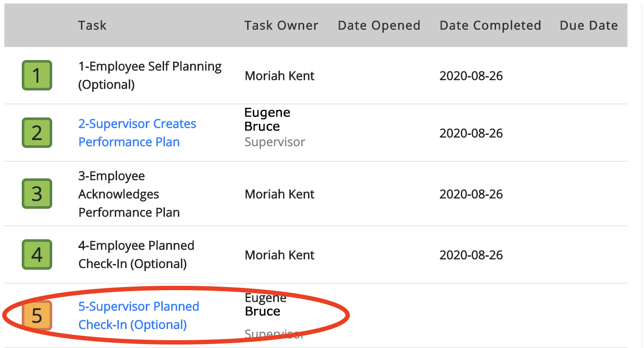644x348 pixels.
Task: Click the Task column header
Action: 92,25
